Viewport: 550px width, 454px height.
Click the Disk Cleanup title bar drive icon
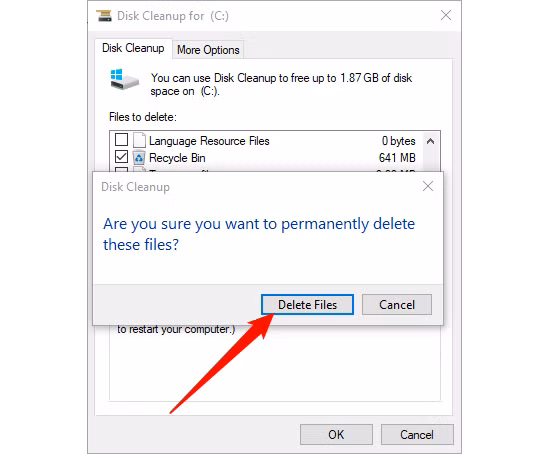point(104,16)
